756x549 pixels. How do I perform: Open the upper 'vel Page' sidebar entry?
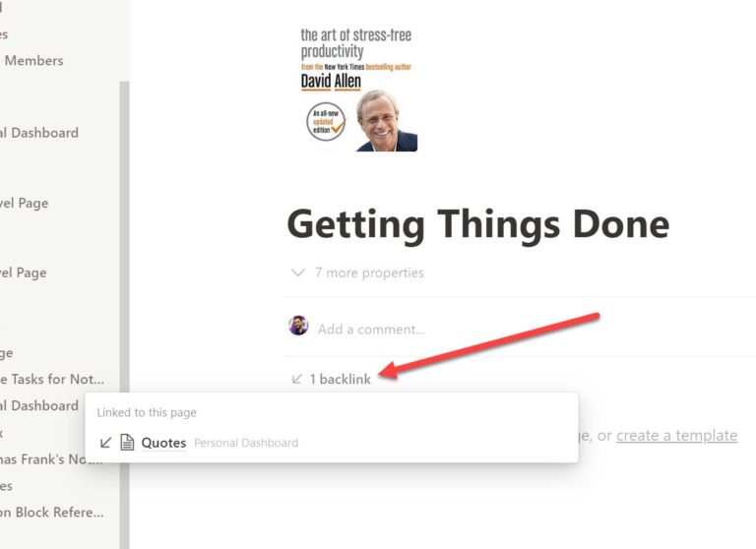click(x=24, y=203)
